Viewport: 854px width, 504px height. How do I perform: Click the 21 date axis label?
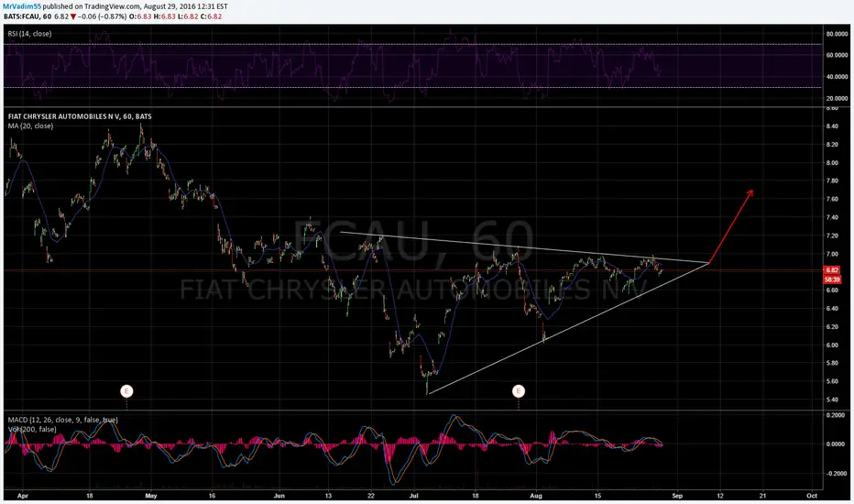(762, 496)
